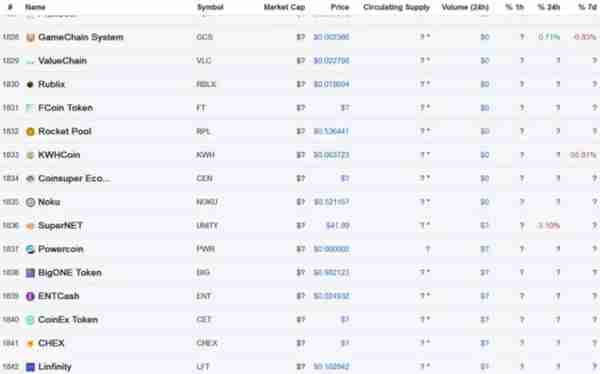Click Coinsuper Eco... name link
Screen dimensions: 600x374
74,178
